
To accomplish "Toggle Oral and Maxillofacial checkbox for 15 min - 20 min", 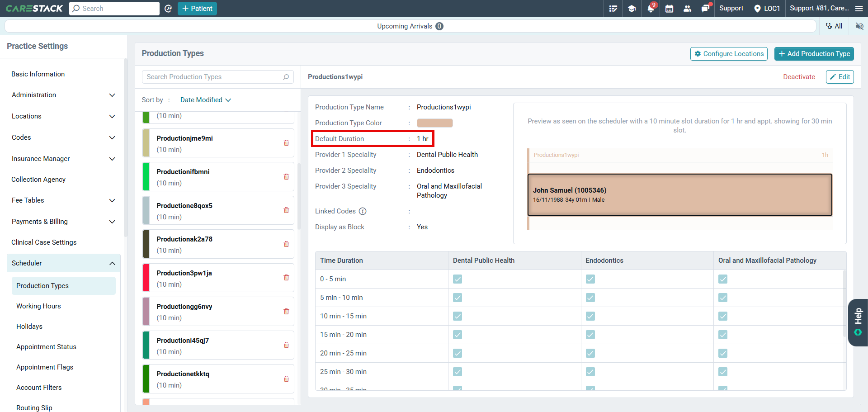I will pyautogui.click(x=723, y=335).
